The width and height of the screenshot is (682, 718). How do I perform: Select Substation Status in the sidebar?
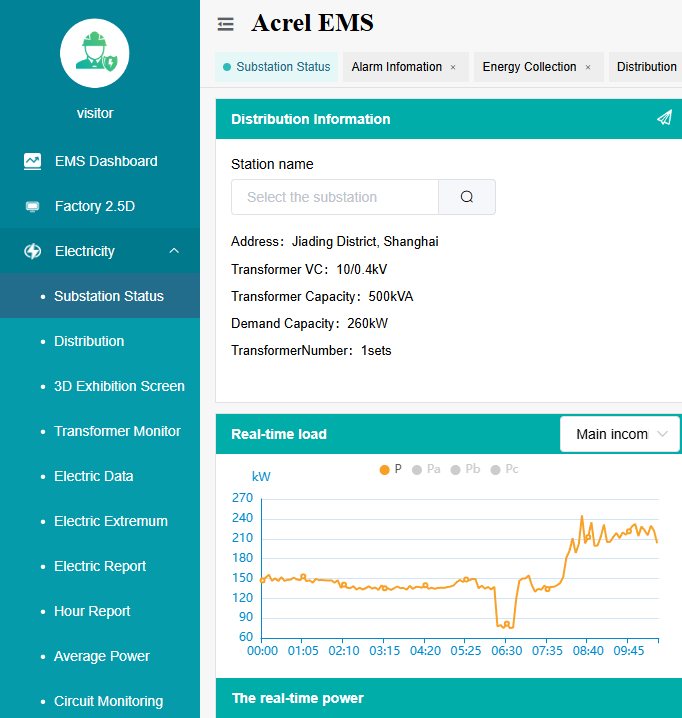(100, 296)
